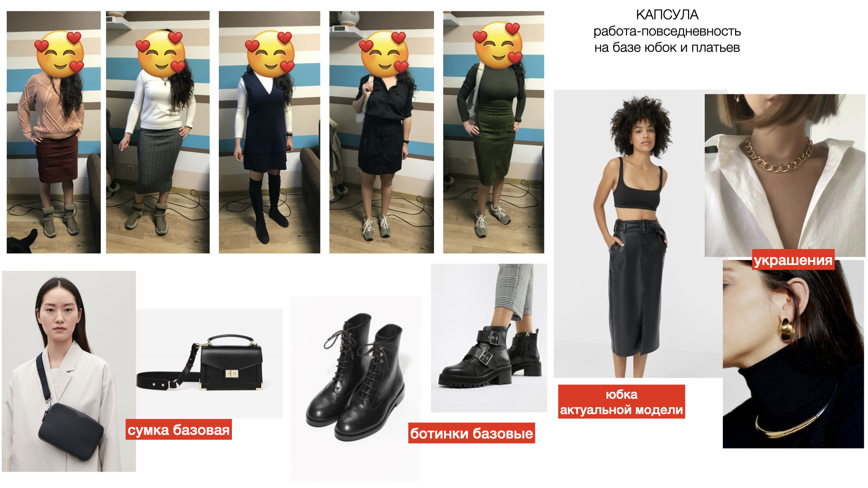Click the emoji over the navy dress photo

(x=270, y=54)
